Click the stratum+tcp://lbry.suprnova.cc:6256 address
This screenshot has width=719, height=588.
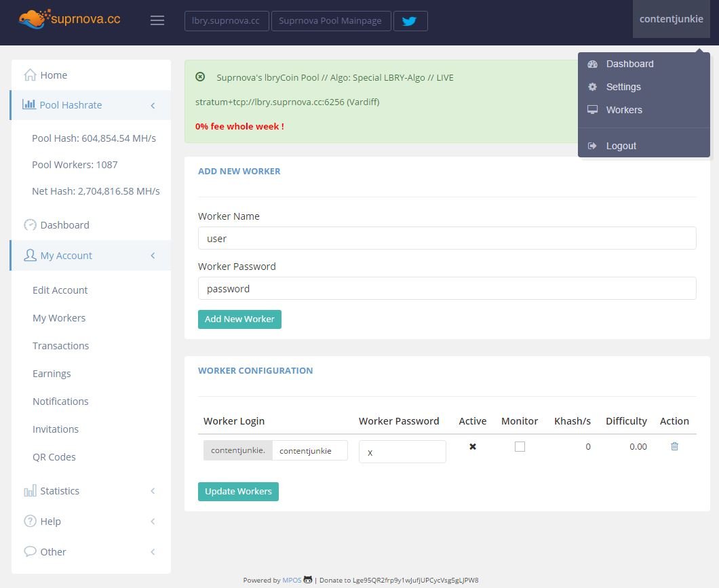click(x=270, y=102)
